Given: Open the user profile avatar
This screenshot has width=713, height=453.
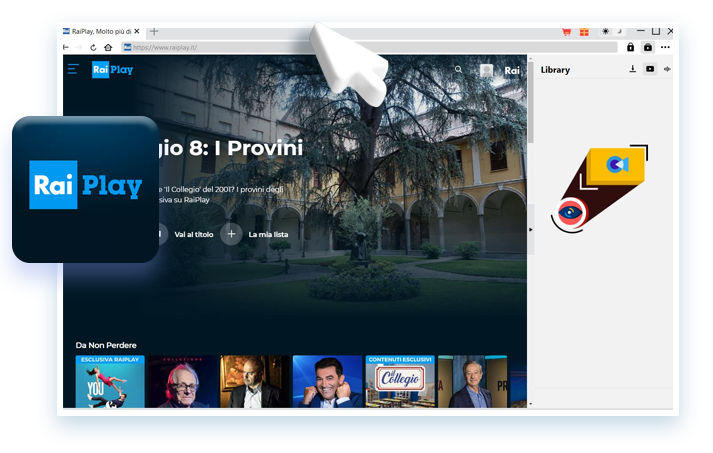Looking at the screenshot, I should pos(487,70).
